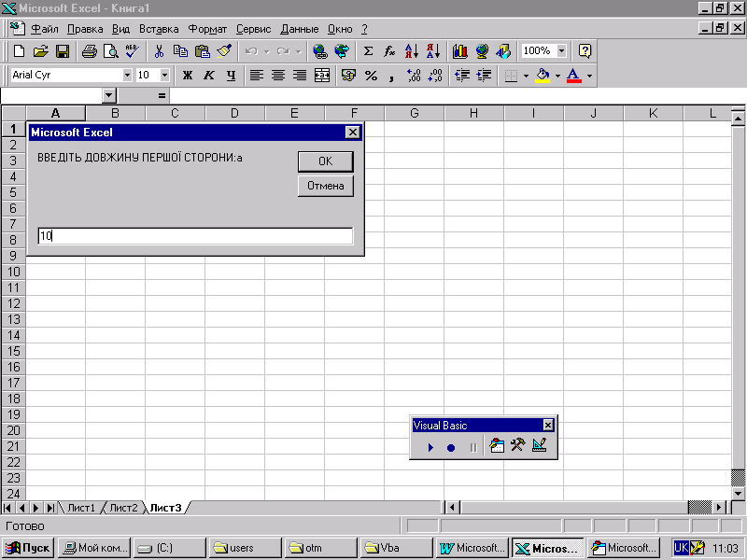Merge and center cells icon
This screenshot has height=560, width=747.
tap(322, 76)
